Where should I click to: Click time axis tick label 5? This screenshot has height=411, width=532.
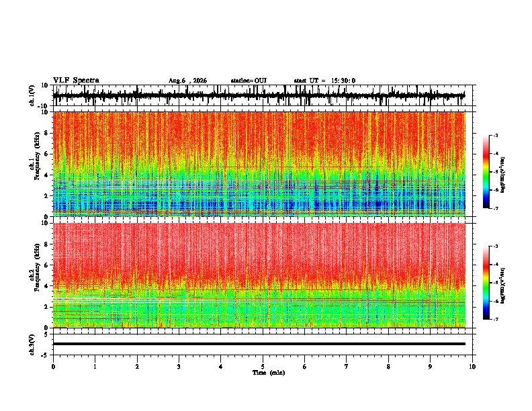263,367
